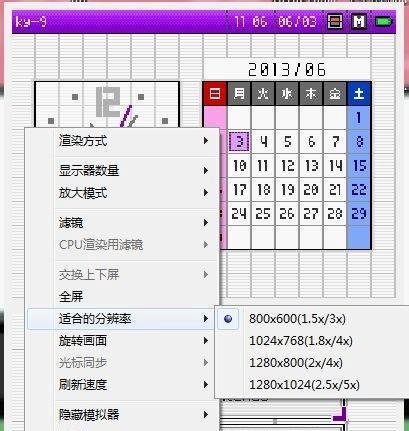Select Saturday date 22 in calendar

click(x=359, y=190)
